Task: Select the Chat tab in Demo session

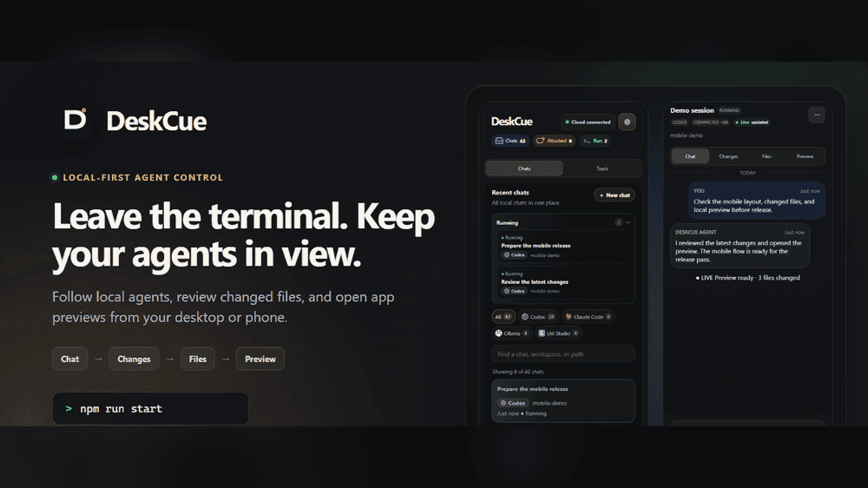Action: tap(690, 157)
